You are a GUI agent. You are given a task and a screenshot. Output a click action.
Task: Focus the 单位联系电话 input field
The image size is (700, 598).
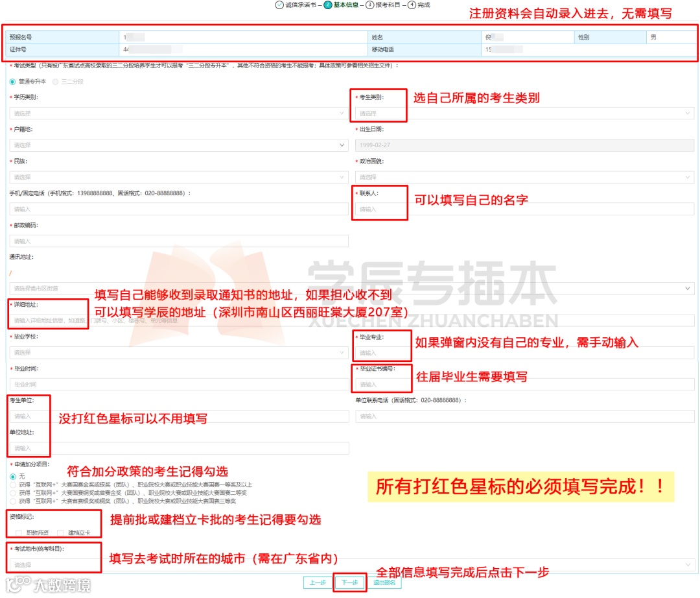tap(524, 416)
